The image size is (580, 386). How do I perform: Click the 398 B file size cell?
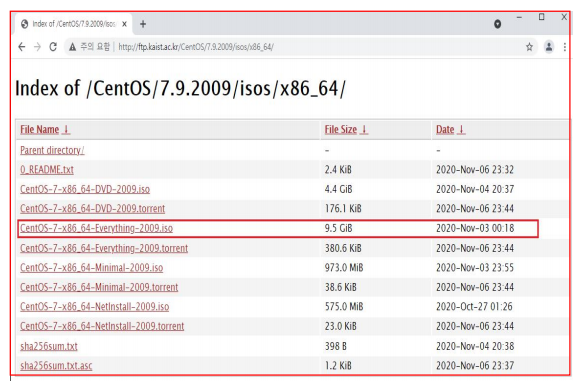click(335, 346)
